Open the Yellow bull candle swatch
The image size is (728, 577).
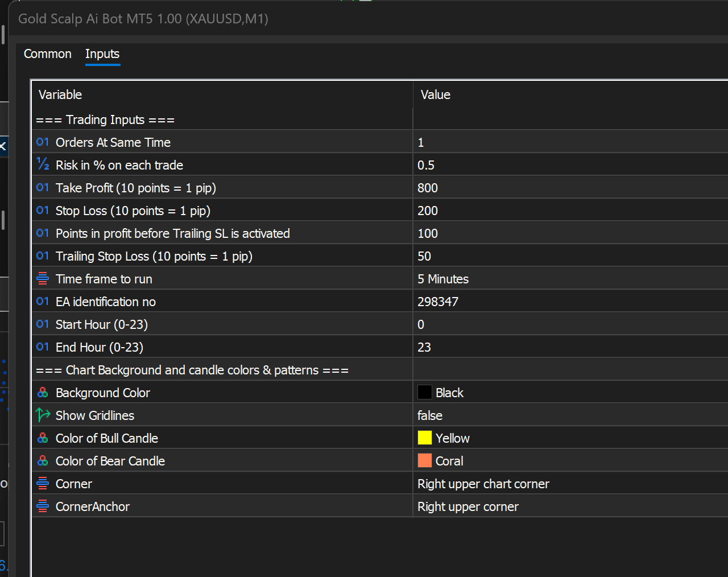point(425,438)
